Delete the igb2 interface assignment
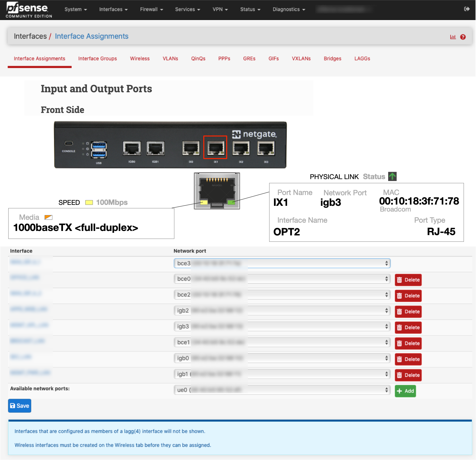Image resolution: width=476 pixels, height=460 pixels. coord(408,312)
